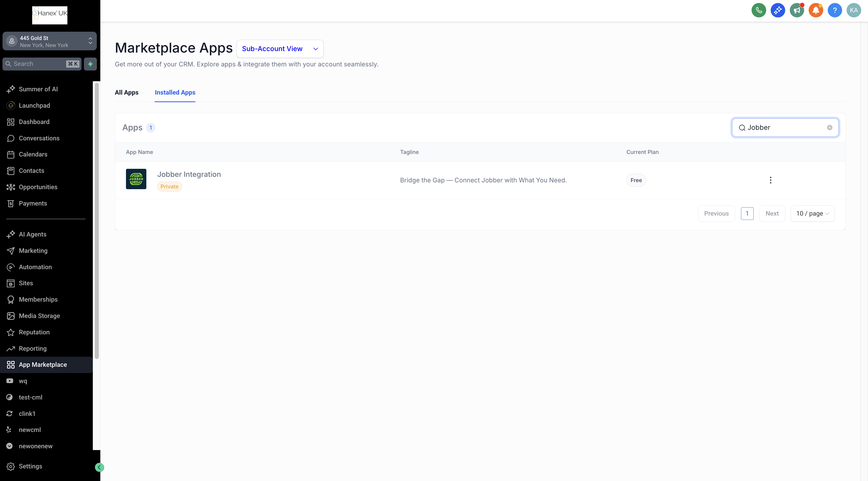Clear the Jobber search field
The image size is (868, 481).
pyautogui.click(x=830, y=128)
